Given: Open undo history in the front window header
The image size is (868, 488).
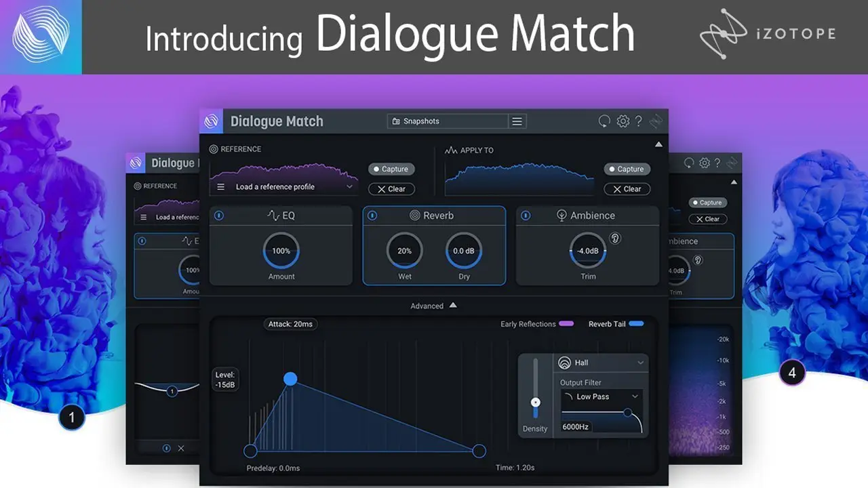Looking at the screenshot, I should [x=604, y=121].
